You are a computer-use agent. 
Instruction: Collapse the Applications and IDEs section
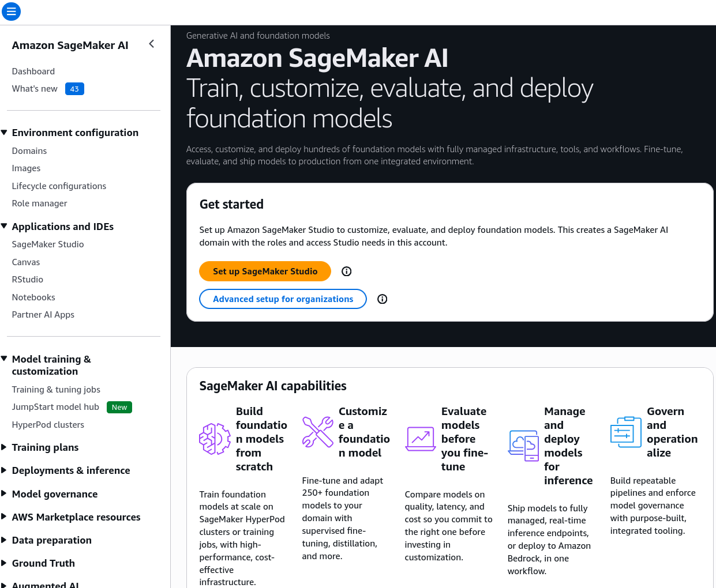pyautogui.click(x=5, y=227)
